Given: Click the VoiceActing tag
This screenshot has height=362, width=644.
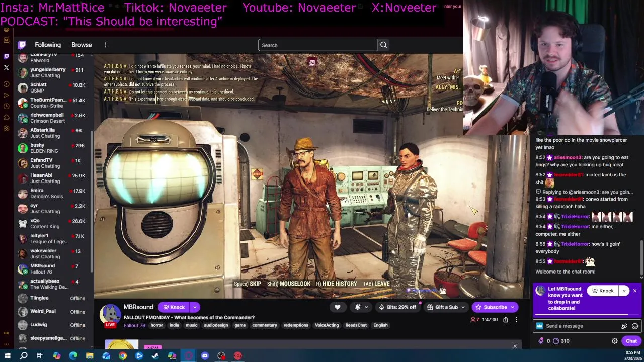Looking at the screenshot, I should 327,325.
